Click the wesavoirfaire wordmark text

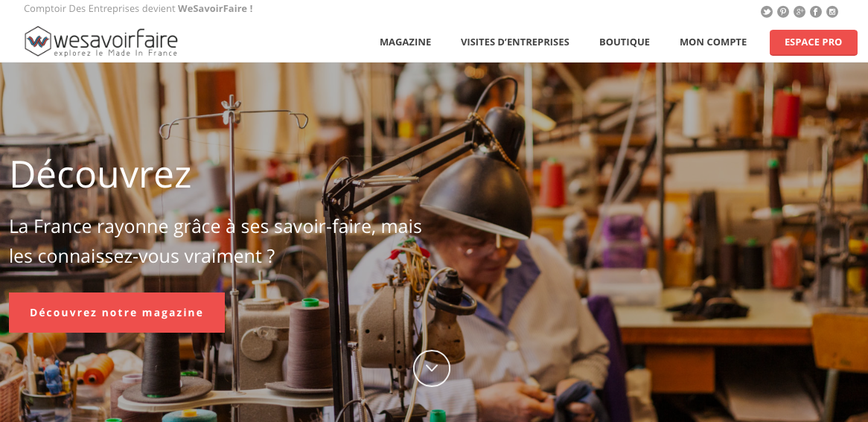click(115, 39)
